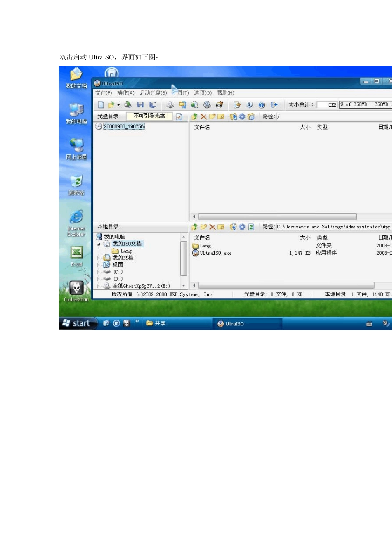Open the 文件(F) menu

pyautogui.click(x=104, y=93)
